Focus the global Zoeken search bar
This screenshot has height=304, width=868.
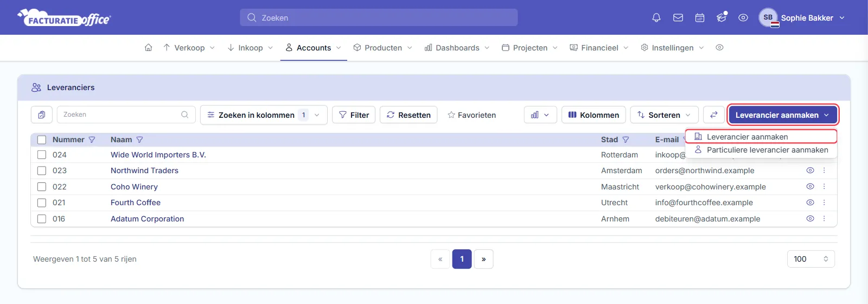(x=379, y=17)
